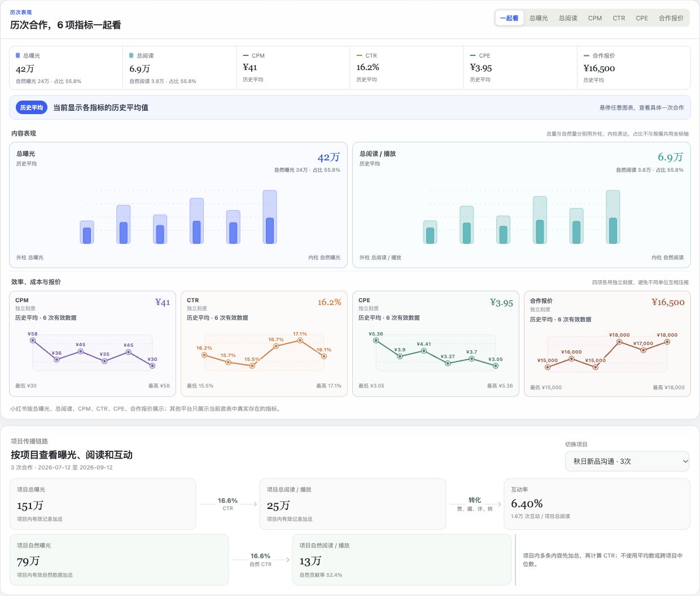The height and width of the screenshot is (596, 700).
Task: Click the ¥5.36 data point on the CPE line
Action: point(376,340)
